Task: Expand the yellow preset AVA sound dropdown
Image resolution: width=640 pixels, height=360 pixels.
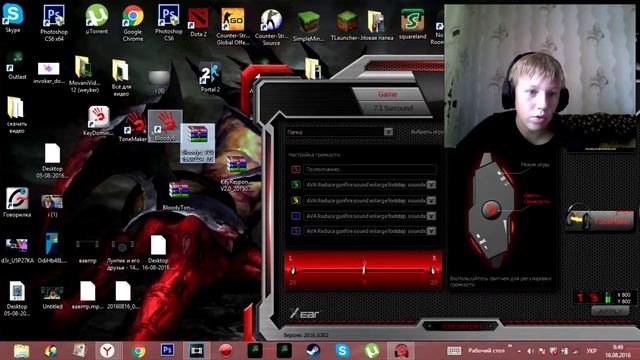Action: (x=431, y=200)
